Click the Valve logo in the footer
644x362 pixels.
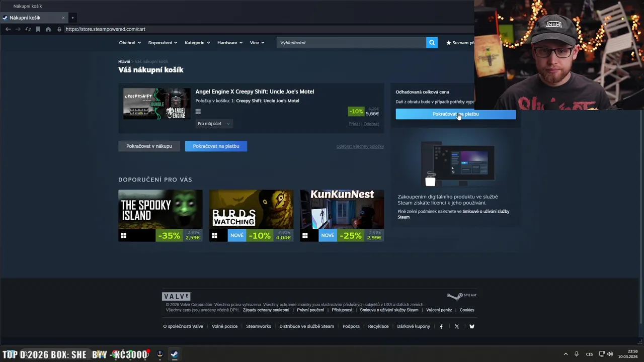176,297
